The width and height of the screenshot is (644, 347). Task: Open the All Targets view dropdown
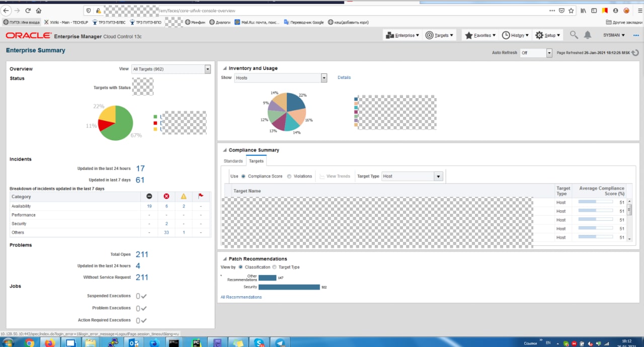pos(207,69)
